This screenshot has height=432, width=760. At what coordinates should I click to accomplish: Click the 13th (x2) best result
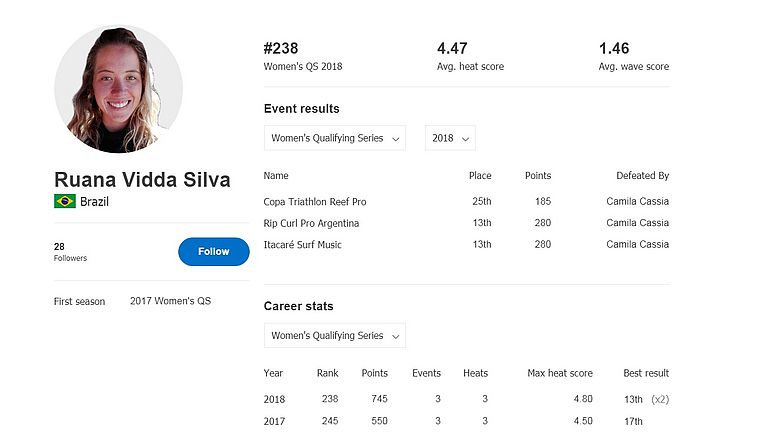coord(645,399)
